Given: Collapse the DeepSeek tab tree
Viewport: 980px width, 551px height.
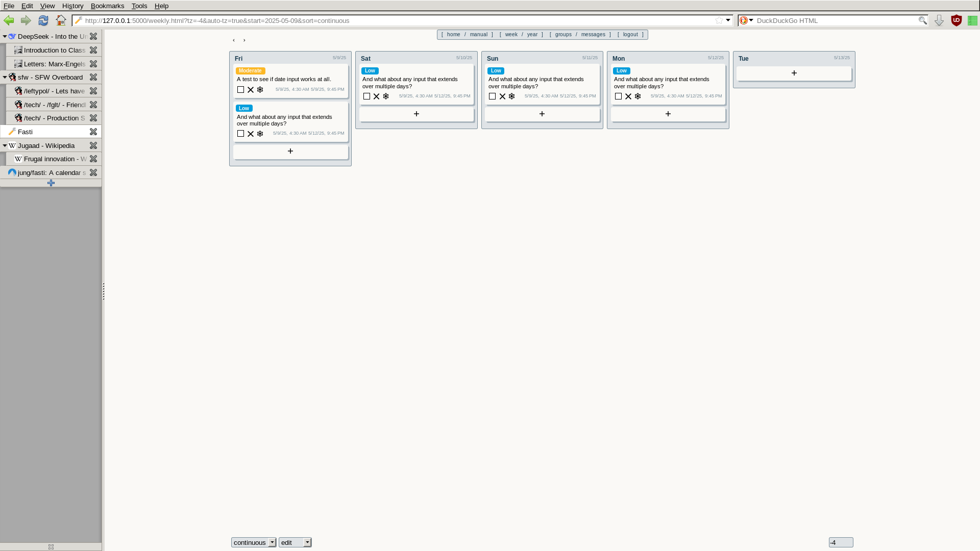Looking at the screenshot, I should tap(5, 37).
